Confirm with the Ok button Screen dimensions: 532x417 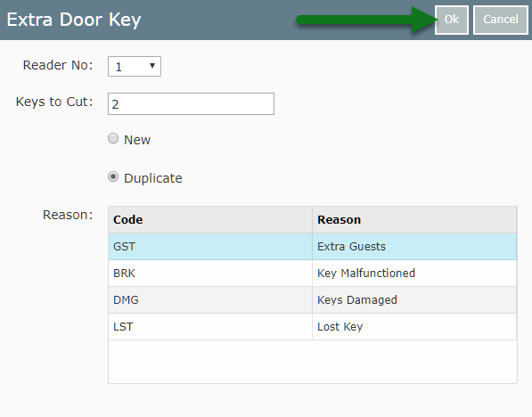452,20
